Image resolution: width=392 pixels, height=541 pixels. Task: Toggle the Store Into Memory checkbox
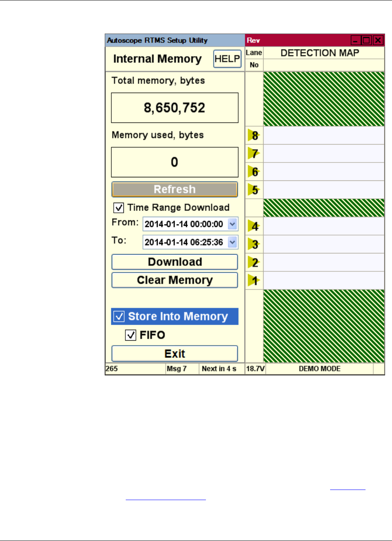coord(119,316)
